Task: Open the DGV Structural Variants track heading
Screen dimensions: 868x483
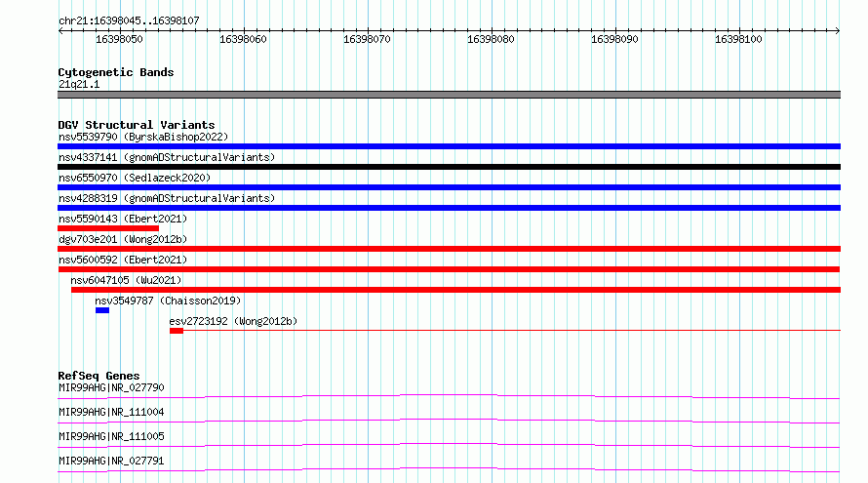Action: coord(137,125)
